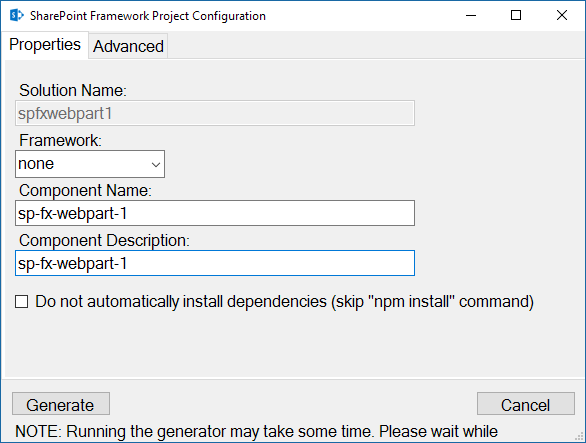
Task: Select the Properties tab
Action: coord(45,44)
